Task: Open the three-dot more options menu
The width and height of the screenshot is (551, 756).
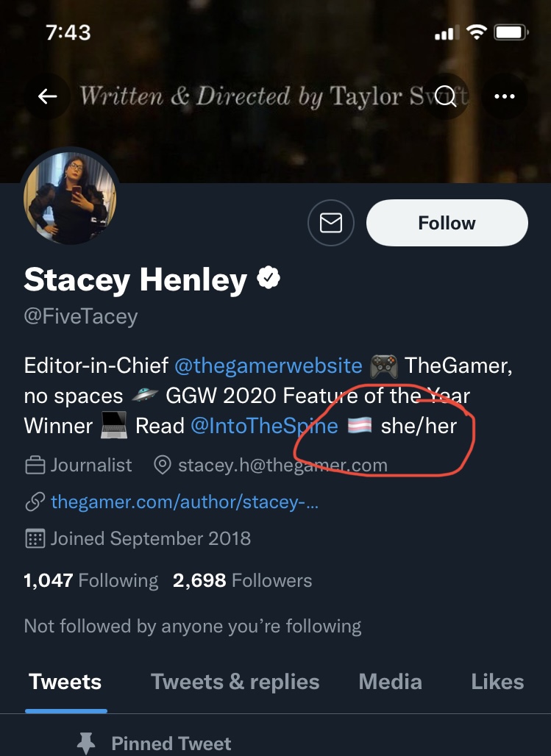Action: tap(505, 96)
